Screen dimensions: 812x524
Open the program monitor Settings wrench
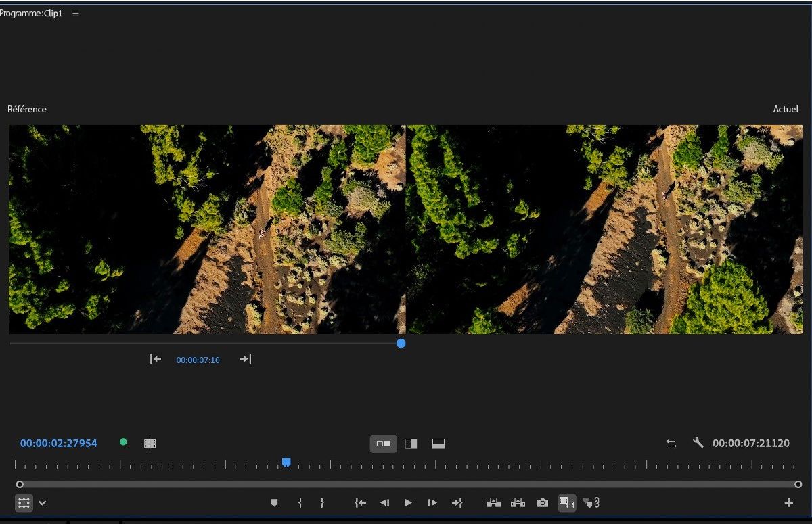[698, 443]
